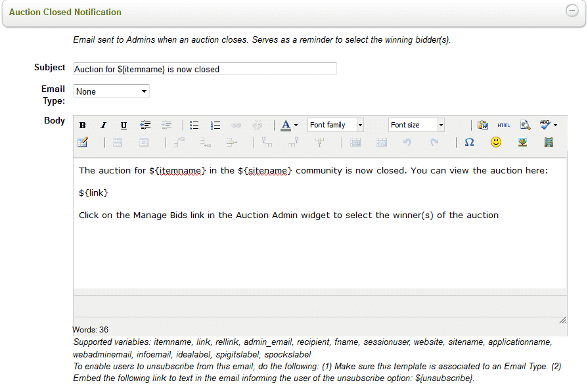Screen dimensions: 588x387
Task: Open the text color picker arrow
Action: tap(296, 125)
